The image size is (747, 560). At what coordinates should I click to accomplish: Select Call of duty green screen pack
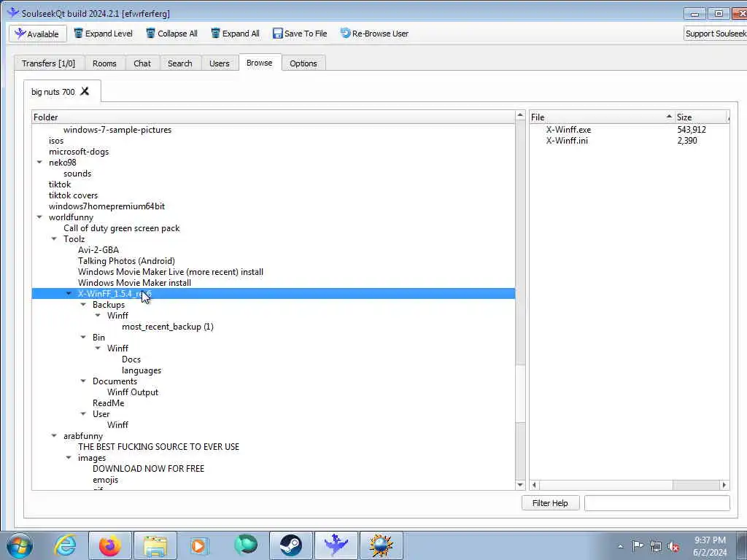pos(122,228)
